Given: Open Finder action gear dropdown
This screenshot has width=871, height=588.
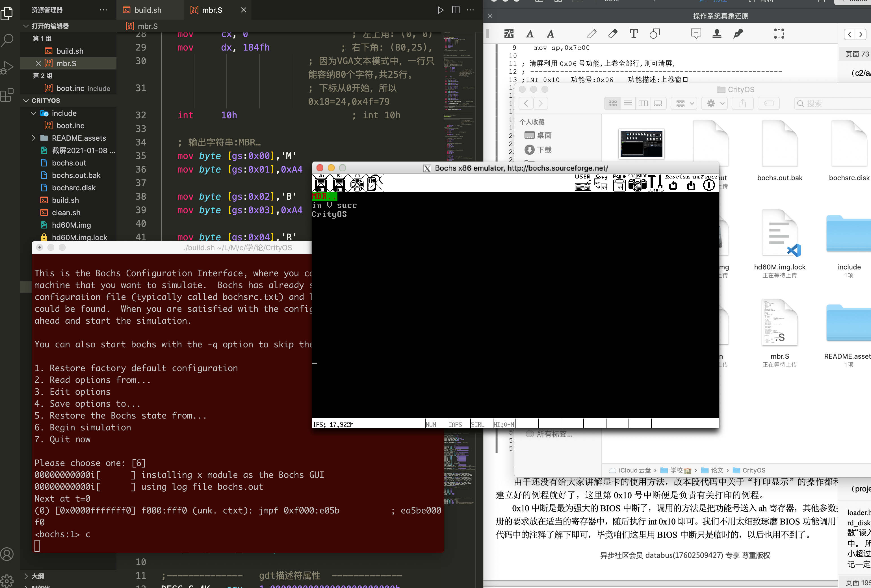Looking at the screenshot, I should tap(714, 103).
